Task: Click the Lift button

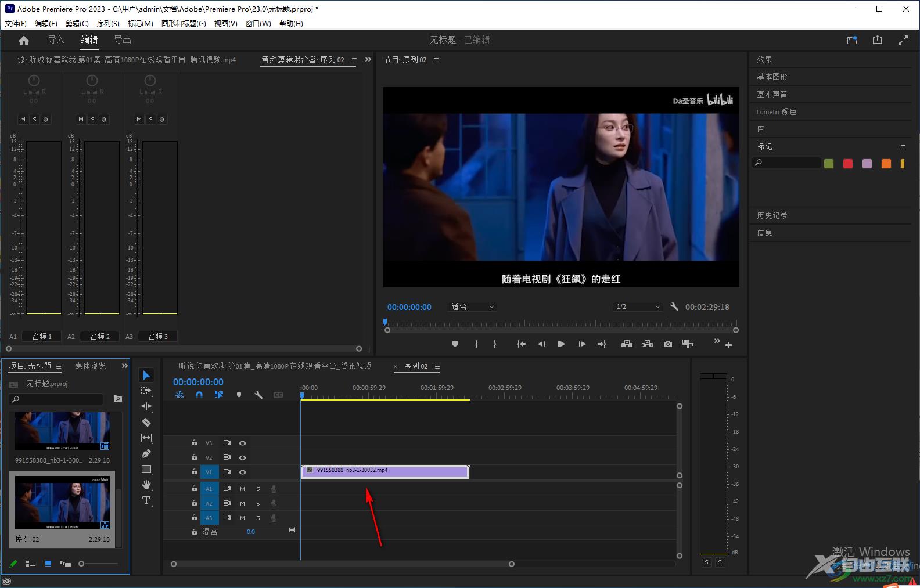Action: coord(627,344)
